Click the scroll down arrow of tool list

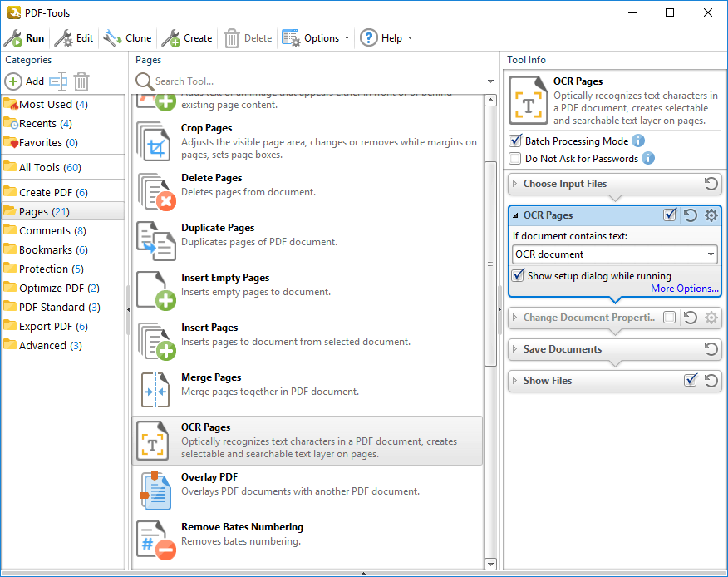(x=491, y=564)
